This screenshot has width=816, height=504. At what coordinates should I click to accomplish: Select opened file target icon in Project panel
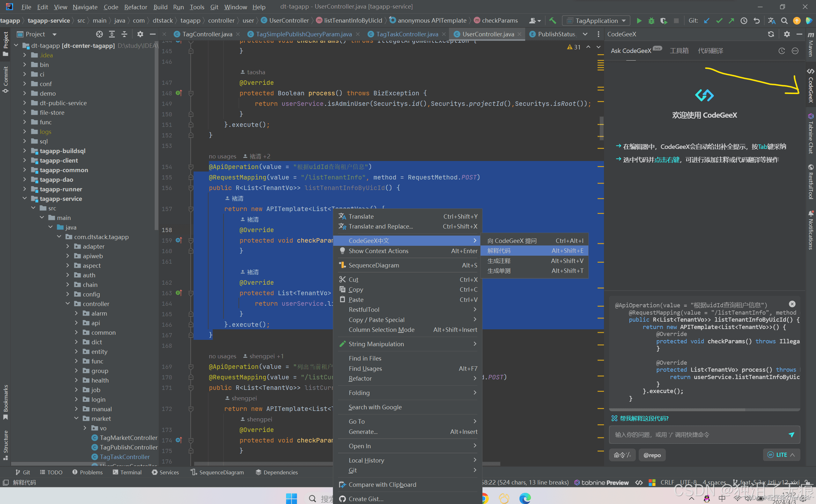tap(99, 34)
